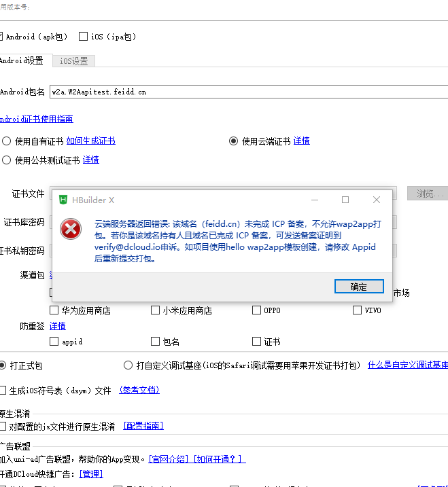Open the [如何开通？] link
Viewport: 448px width, 487px height.
220,459
